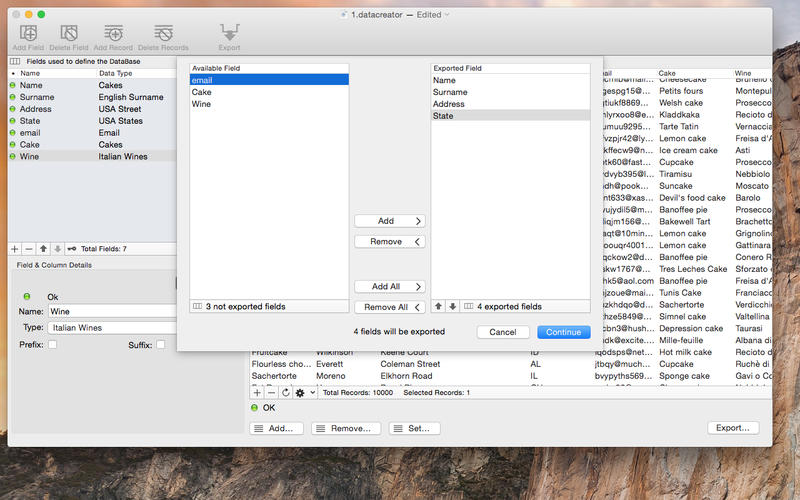Click the Name text field containing Wine

(x=112, y=312)
